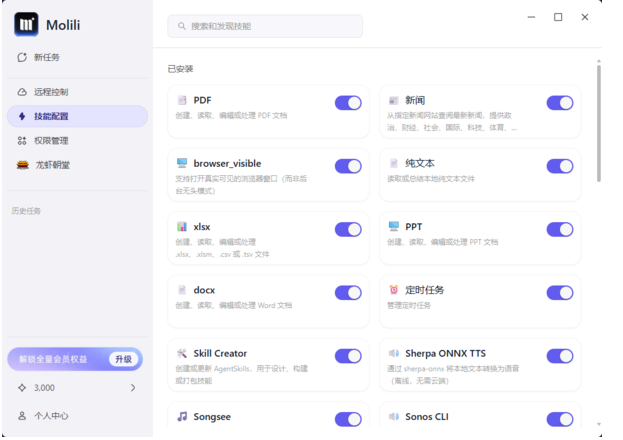Click the Songsee music note icon
This screenshot has height=440, width=623.
pos(182,416)
